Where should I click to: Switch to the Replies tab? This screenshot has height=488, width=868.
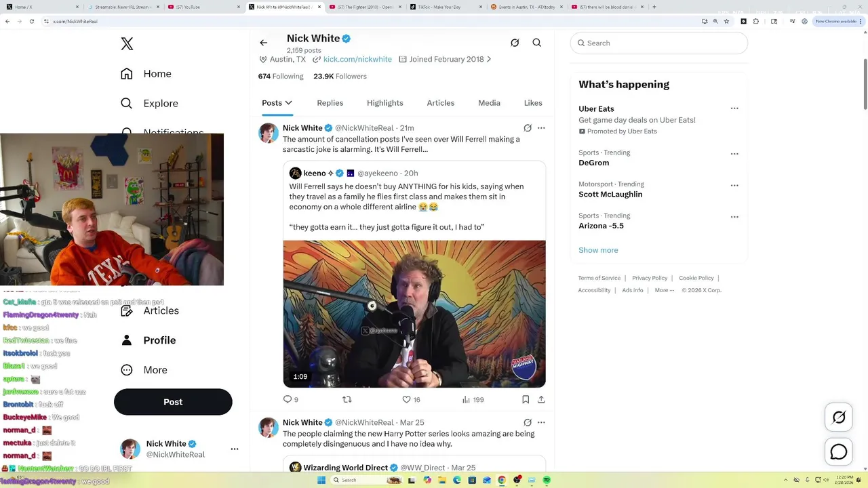(x=330, y=103)
